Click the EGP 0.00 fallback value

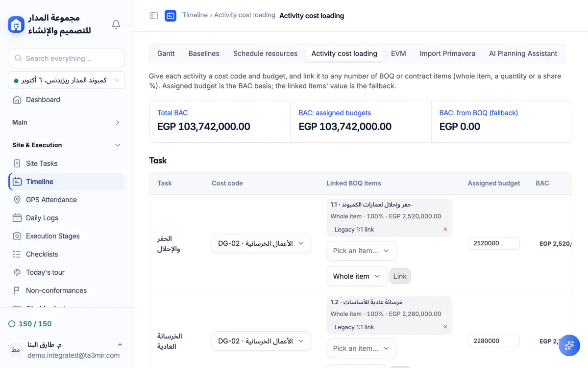pos(460,127)
